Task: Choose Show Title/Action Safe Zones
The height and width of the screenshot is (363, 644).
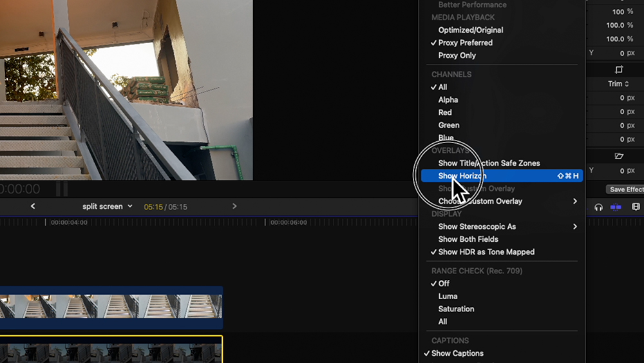Action: click(489, 163)
